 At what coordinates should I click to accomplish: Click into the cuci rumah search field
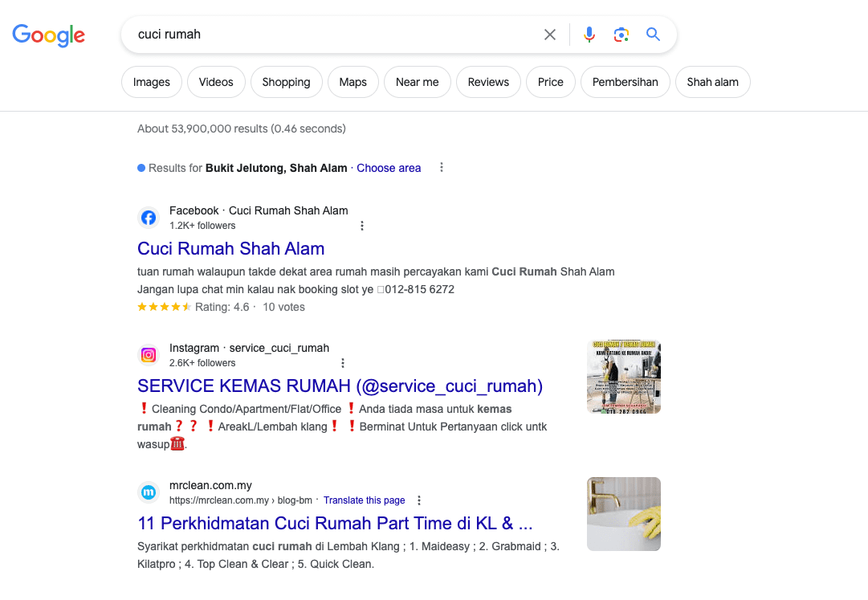tap(332, 35)
